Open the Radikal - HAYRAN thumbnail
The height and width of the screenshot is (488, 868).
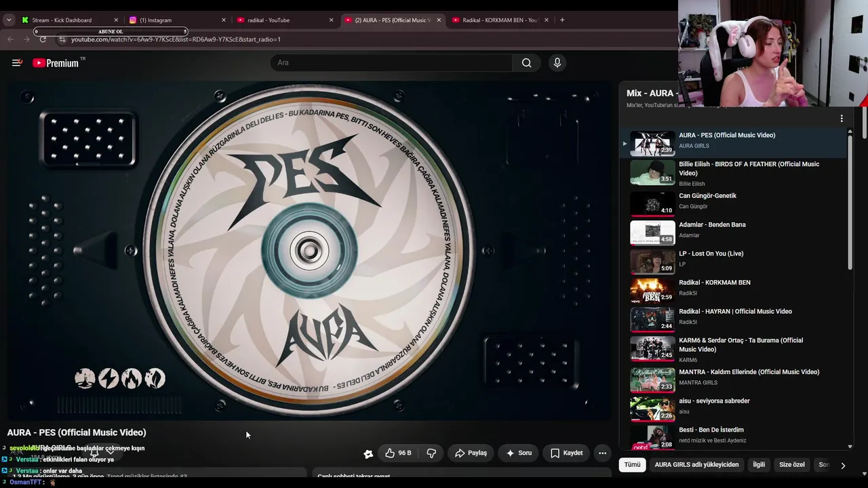pyautogui.click(x=652, y=320)
